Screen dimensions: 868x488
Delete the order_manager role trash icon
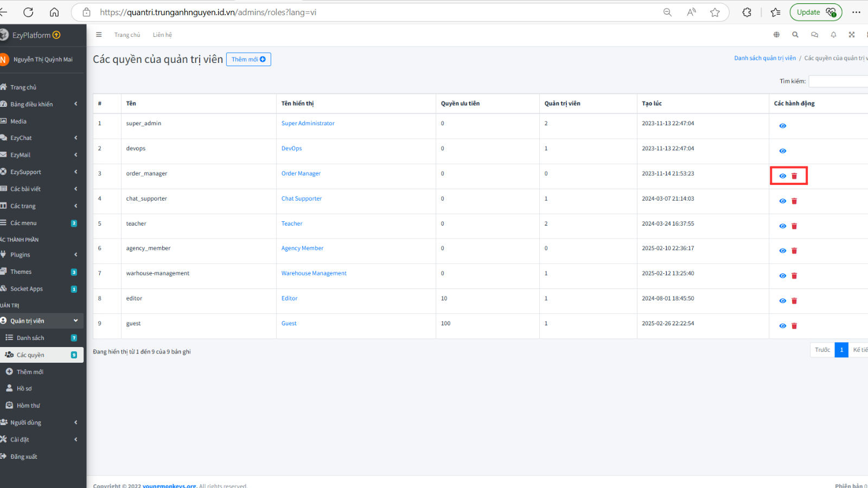click(x=794, y=176)
